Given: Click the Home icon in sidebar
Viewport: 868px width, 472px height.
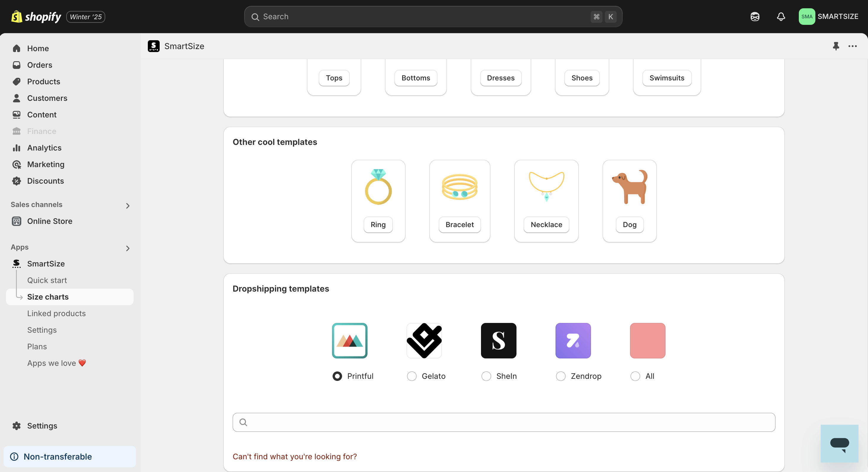Looking at the screenshot, I should click(x=17, y=48).
